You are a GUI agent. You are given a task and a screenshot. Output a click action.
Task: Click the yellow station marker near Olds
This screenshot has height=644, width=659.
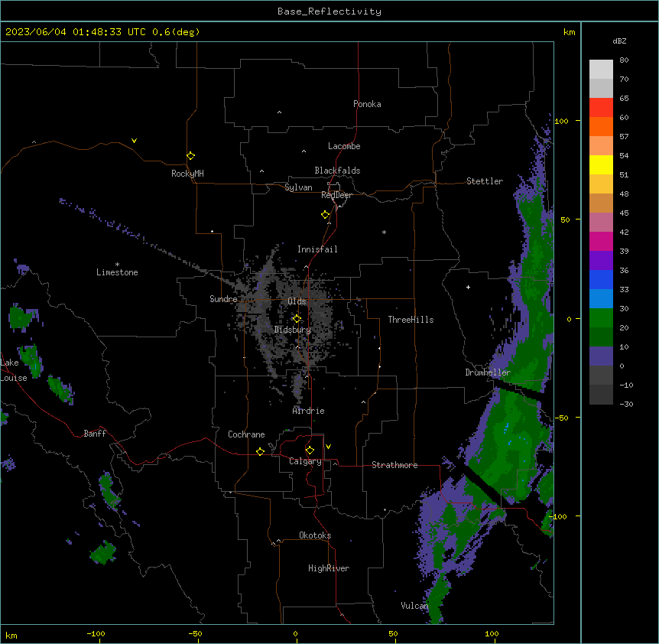point(297,319)
